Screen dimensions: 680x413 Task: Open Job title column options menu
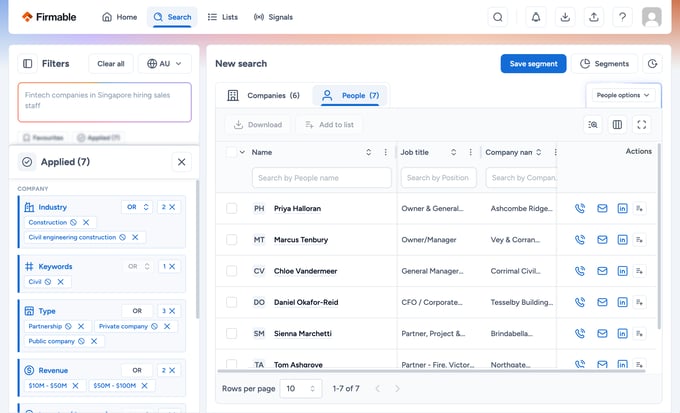(x=471, y=152)
